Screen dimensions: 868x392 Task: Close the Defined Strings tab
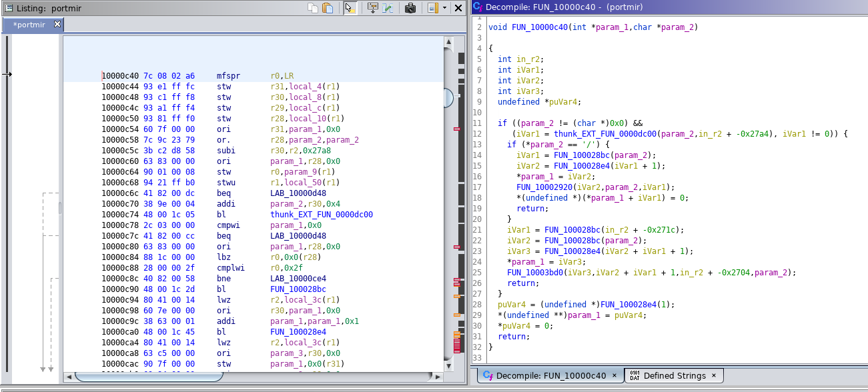tap(713, 375)
